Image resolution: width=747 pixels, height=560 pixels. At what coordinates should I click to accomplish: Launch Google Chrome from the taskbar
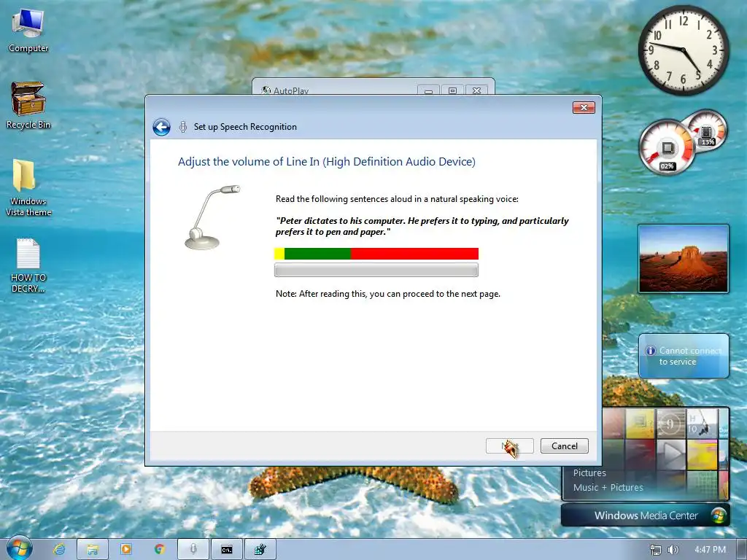tap(160, 549)
